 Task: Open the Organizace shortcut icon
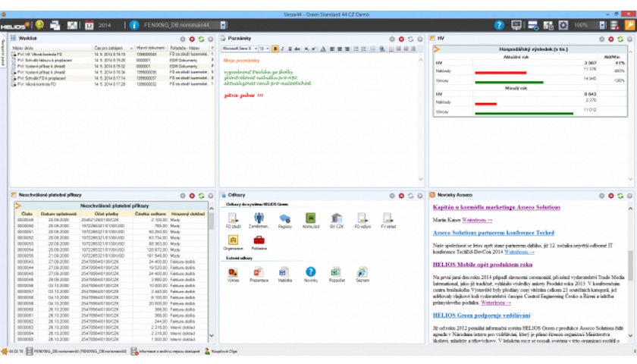click(x=234, y=243)
